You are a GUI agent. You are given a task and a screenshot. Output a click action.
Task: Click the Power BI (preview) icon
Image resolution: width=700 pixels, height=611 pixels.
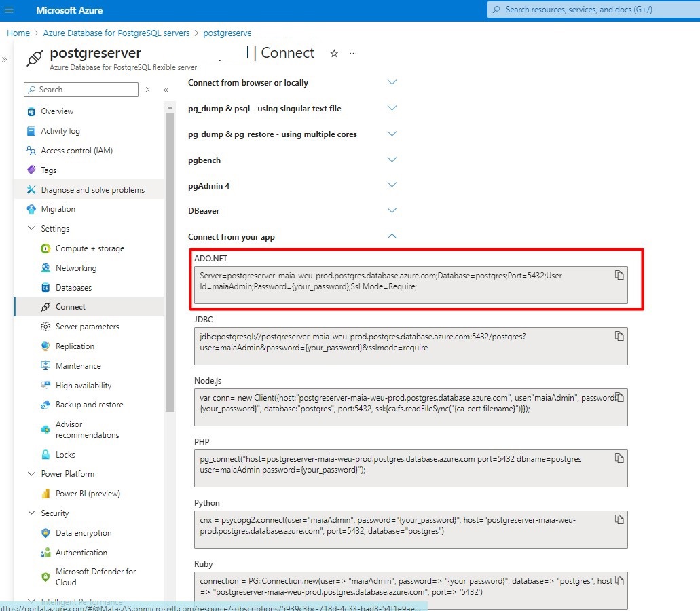[45, 494]
